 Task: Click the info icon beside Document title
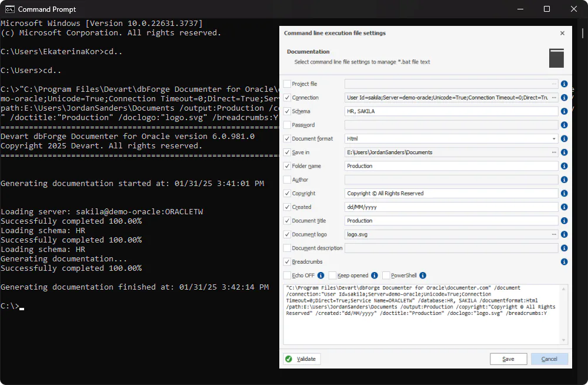coord(564,221)
